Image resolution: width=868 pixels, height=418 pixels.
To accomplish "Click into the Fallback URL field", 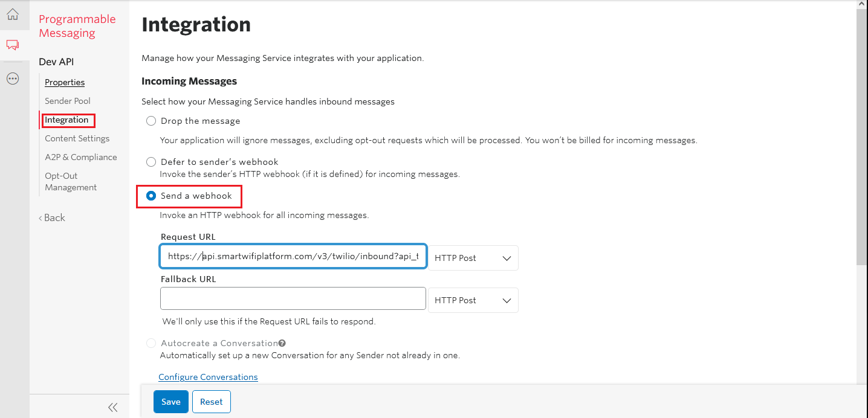I will (293, 298).
